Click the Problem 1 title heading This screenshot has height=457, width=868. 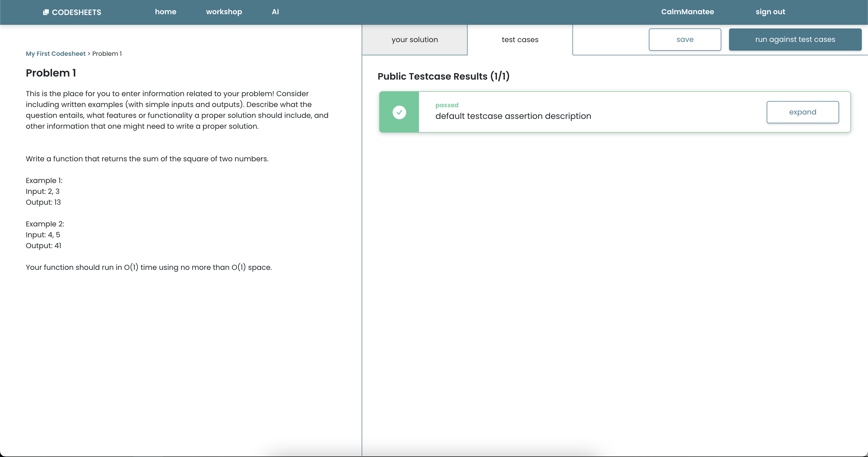coord(51,73)
